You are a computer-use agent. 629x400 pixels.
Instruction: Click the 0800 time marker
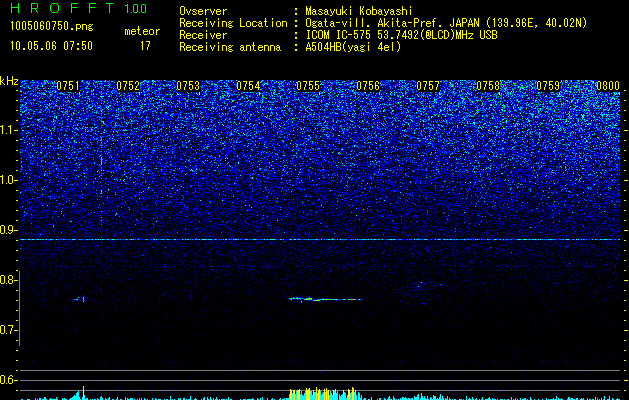608,86
